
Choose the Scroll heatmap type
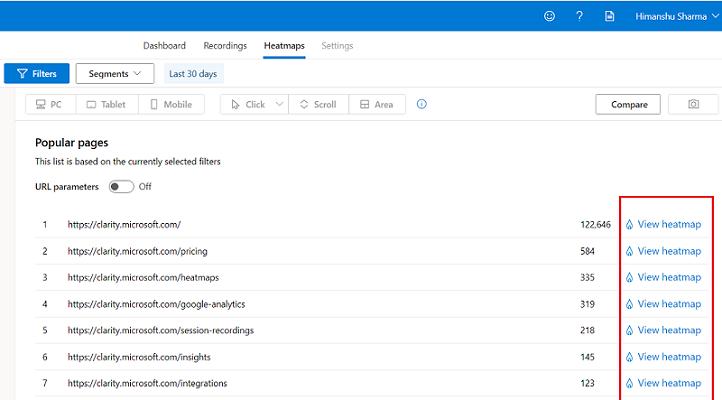click(x=319, y=104)
